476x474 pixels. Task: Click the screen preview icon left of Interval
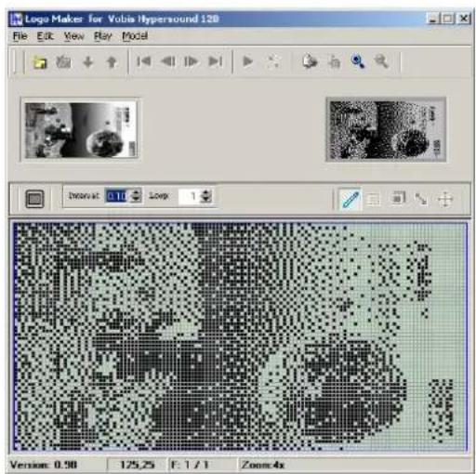[x=34, y=199]
